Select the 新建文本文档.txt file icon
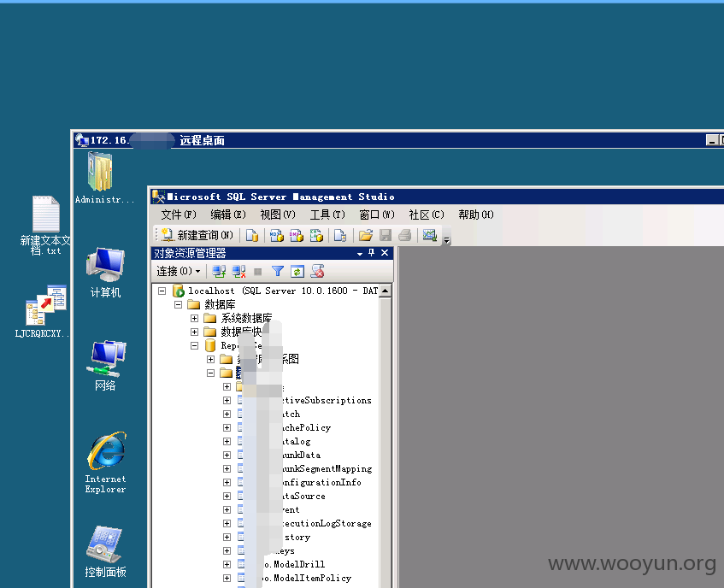 pyautogui.click(x=45, y=226)
